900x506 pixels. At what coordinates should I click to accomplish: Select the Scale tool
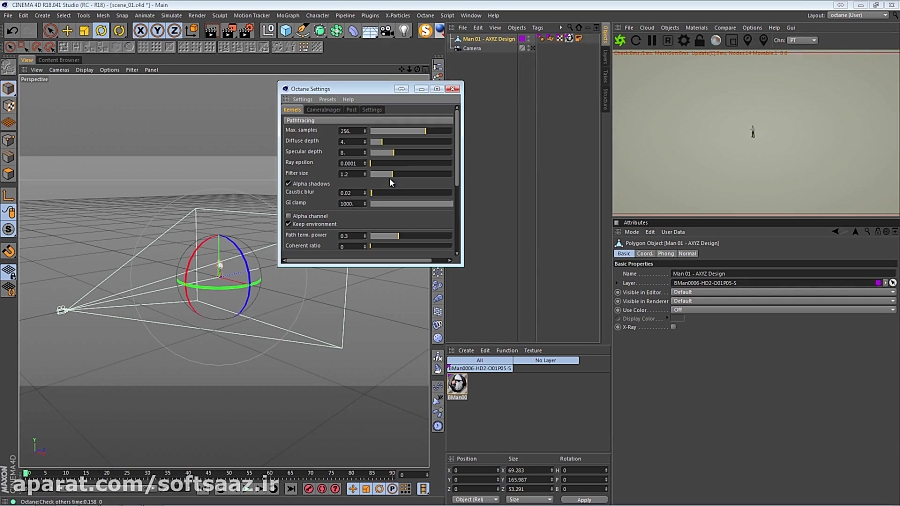84,30
